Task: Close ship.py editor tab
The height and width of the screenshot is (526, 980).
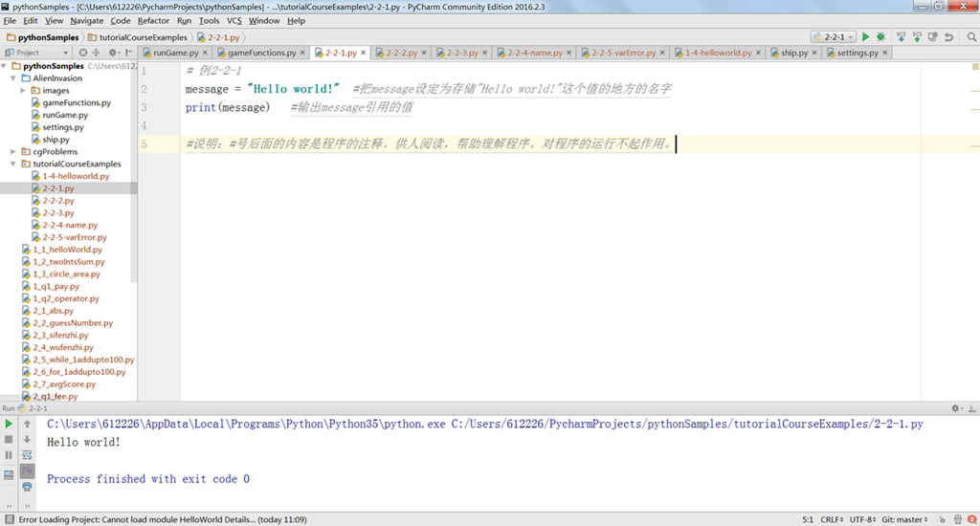Action: pyautogui.click(x=814, y=53)
